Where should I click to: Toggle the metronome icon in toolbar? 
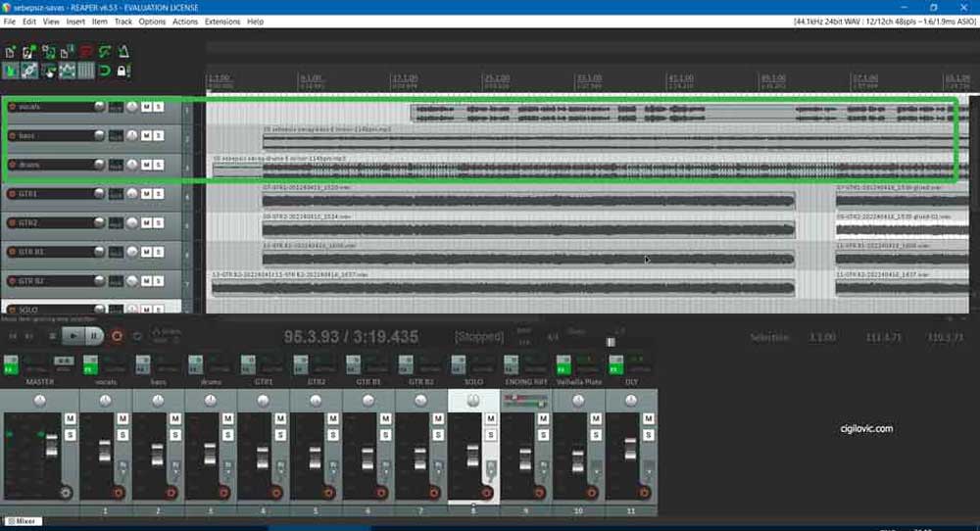pyautogui.click(x=123, y=51)
